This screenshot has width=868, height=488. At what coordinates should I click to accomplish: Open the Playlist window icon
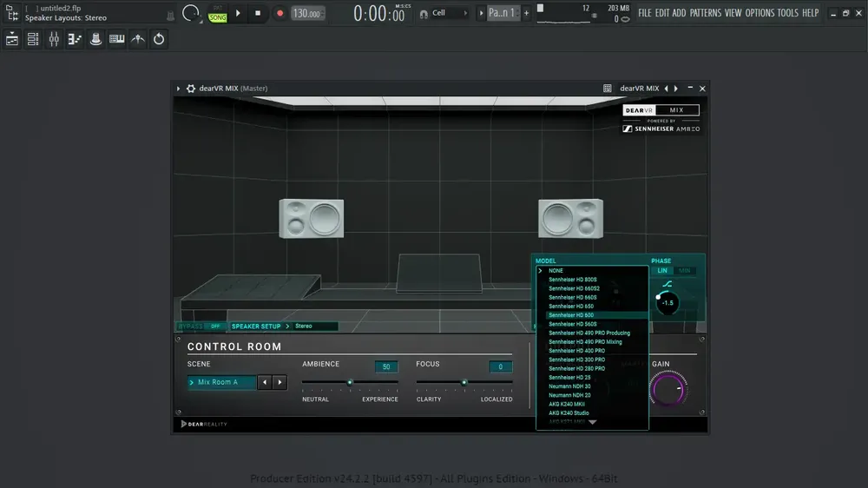click(x=12, y=39)
